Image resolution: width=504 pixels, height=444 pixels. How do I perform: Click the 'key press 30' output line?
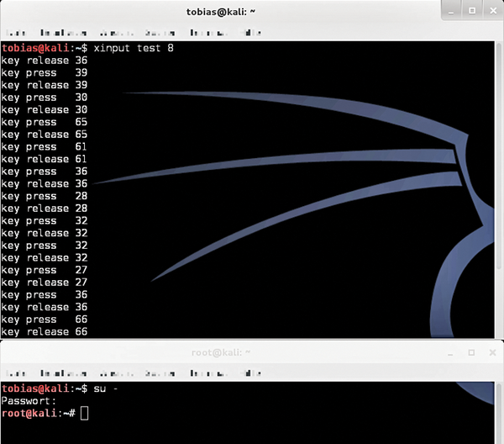(44, 98)
